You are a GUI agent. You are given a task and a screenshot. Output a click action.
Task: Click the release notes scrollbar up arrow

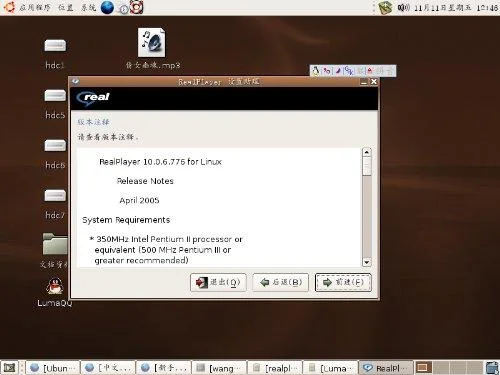point(367,152)
